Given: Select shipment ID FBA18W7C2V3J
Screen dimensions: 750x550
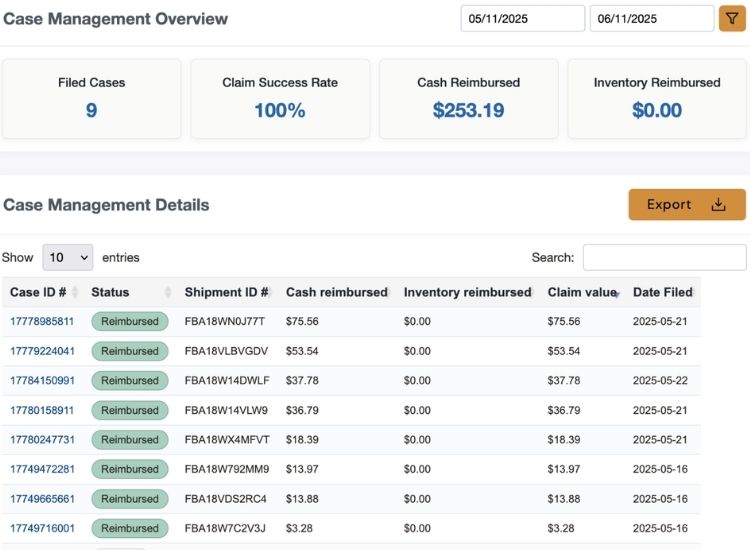Looking at the screenshot, I should point(225,528).
